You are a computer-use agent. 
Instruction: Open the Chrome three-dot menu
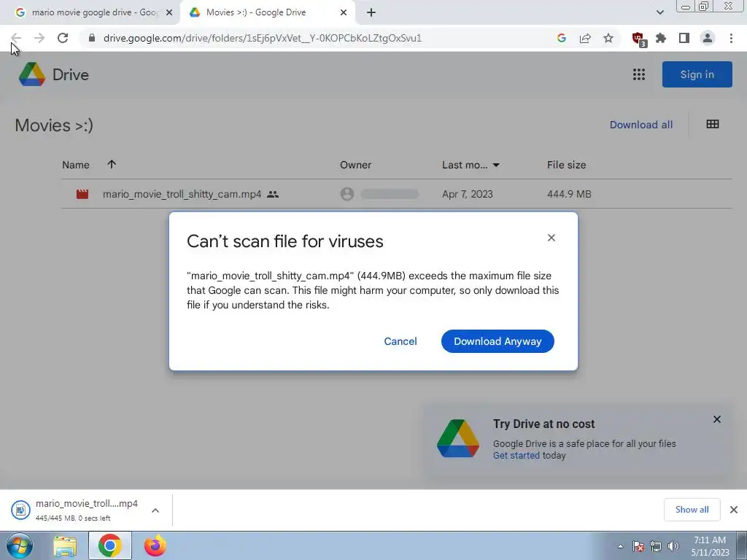tap(731, 38)
